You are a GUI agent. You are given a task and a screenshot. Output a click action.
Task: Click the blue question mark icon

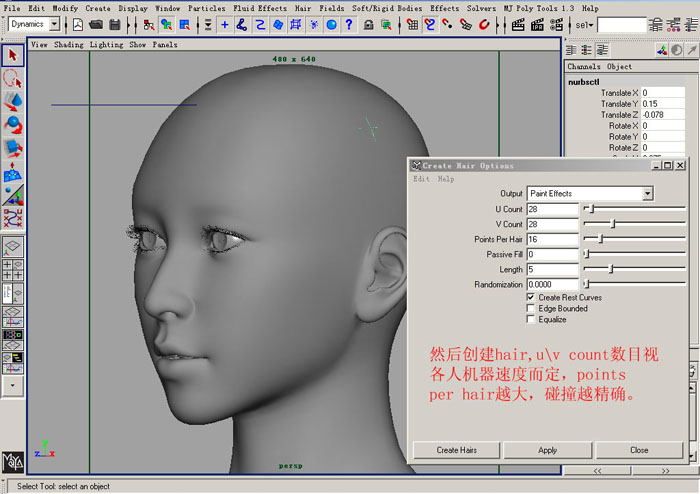349,24
